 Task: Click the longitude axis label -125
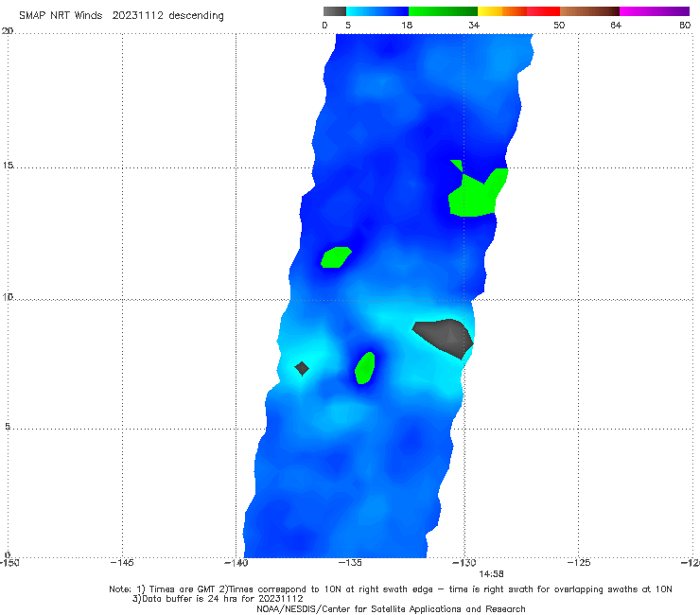click(579, 563)
